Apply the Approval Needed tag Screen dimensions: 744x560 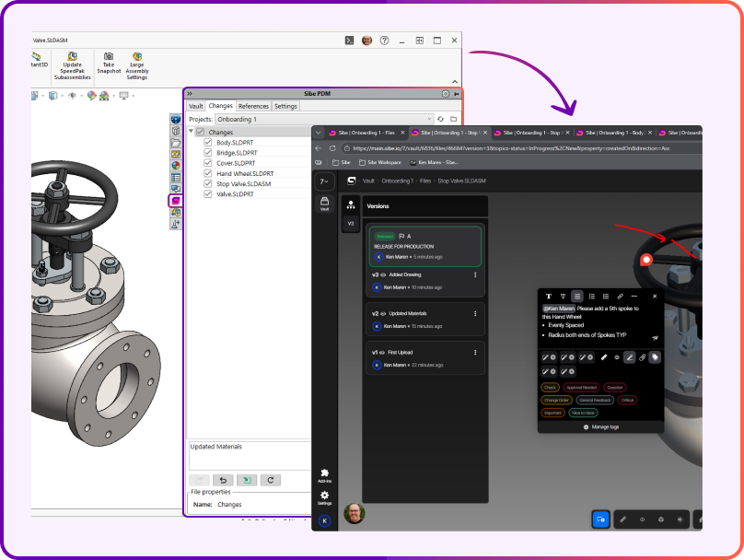click(581, 388)
